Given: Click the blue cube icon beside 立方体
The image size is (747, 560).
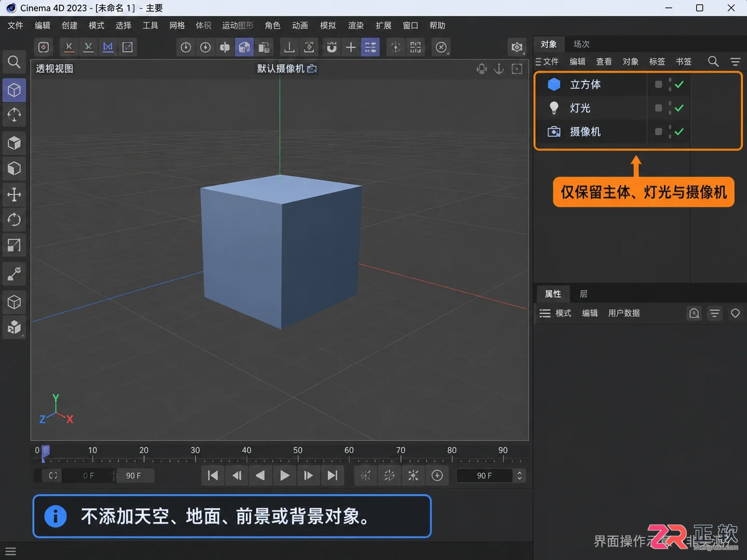Looking at the screenshot, I should [554, 84].
